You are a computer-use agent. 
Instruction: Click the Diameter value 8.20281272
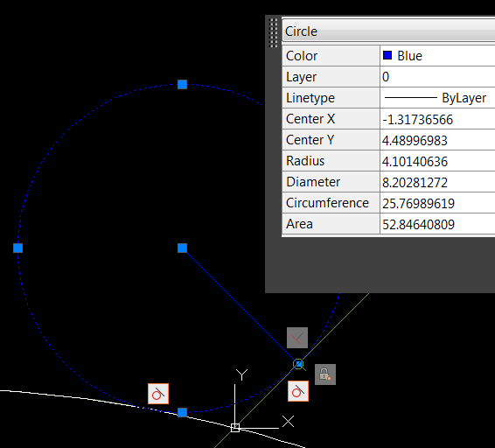tap(415, 182)
